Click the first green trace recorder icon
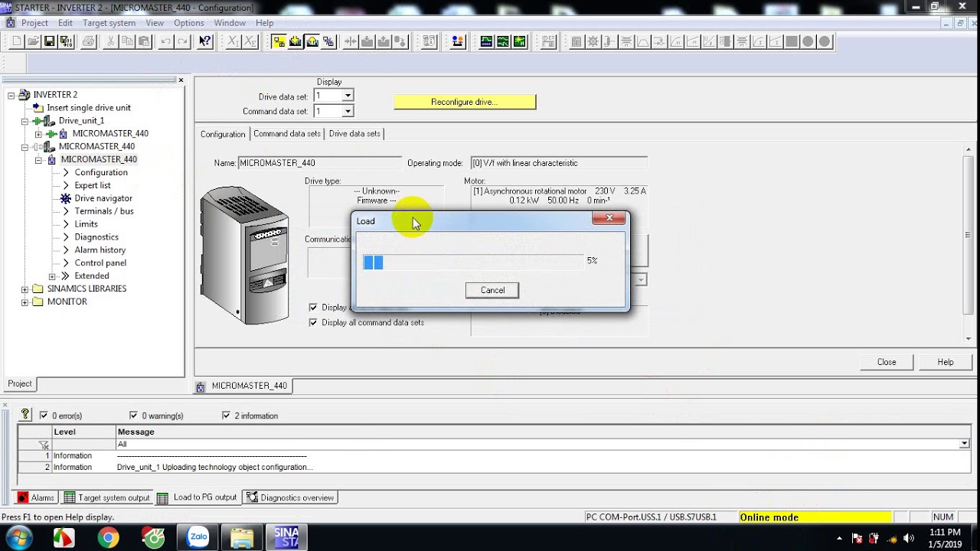Image resolution: width=980 pixels, height=551 pixels. [486, 41]
